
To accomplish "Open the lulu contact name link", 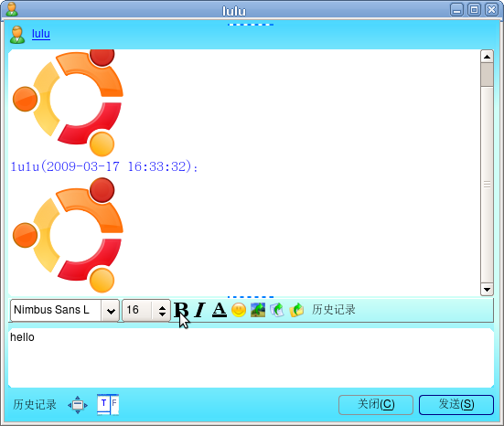I will click(x=41, y=34).
